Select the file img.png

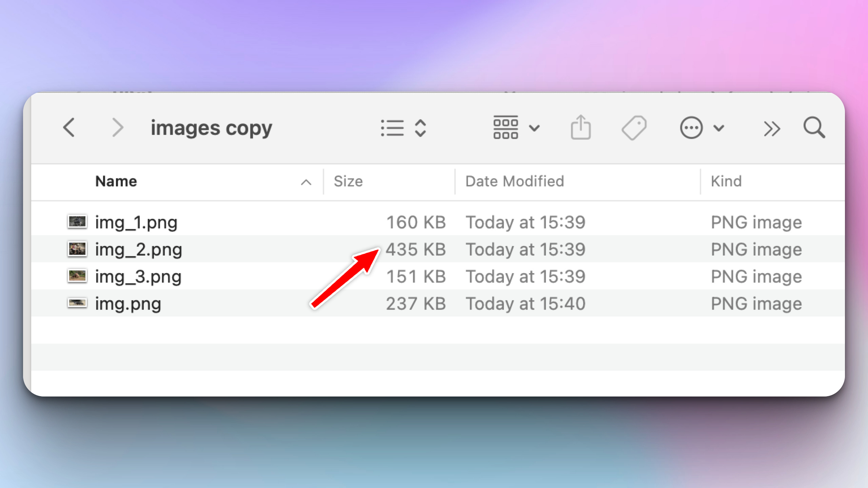(x=128, y=303)
